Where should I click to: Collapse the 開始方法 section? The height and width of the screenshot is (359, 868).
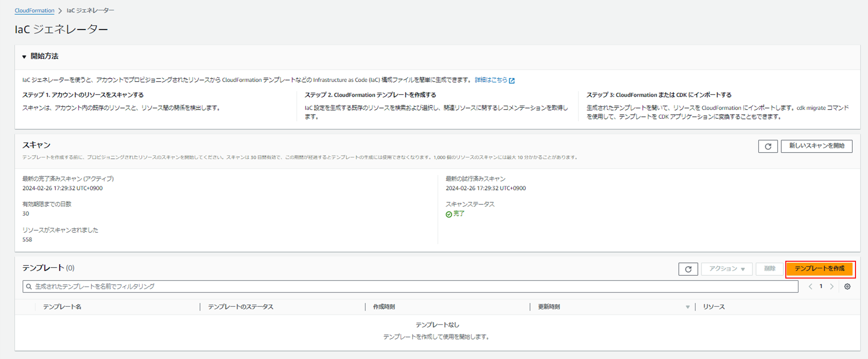pos(24,57)
